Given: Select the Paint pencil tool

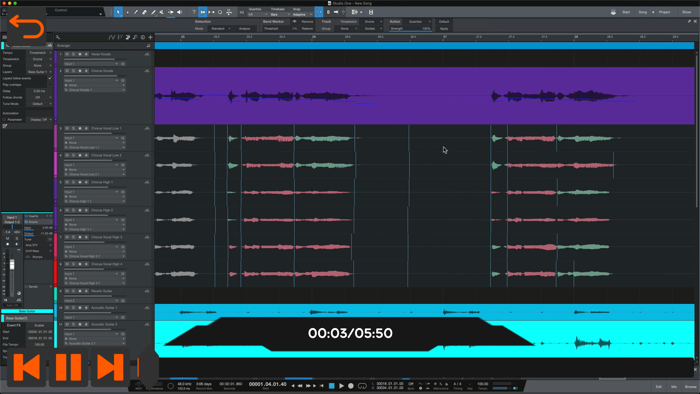Looking at the screenshot, I should coord(153,12).
